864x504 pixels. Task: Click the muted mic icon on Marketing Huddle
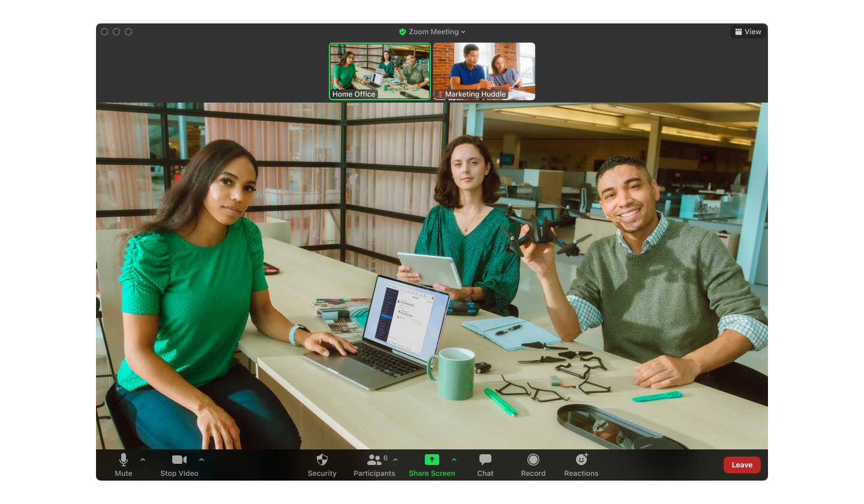pyautogui.click(x=440, y=94)
